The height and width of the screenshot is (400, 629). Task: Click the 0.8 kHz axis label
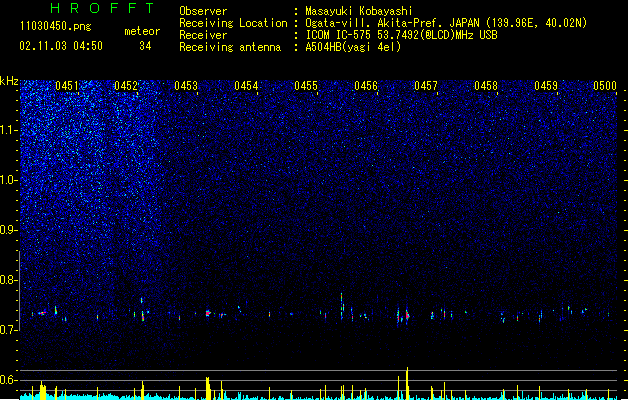click(x=8, y=280)
